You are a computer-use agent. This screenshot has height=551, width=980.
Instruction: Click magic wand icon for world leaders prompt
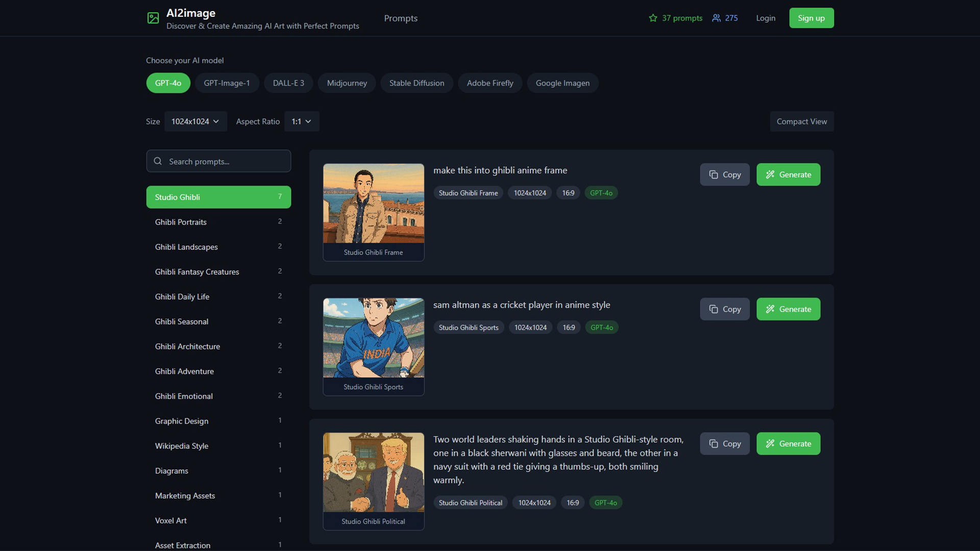(x=770, y=444)
